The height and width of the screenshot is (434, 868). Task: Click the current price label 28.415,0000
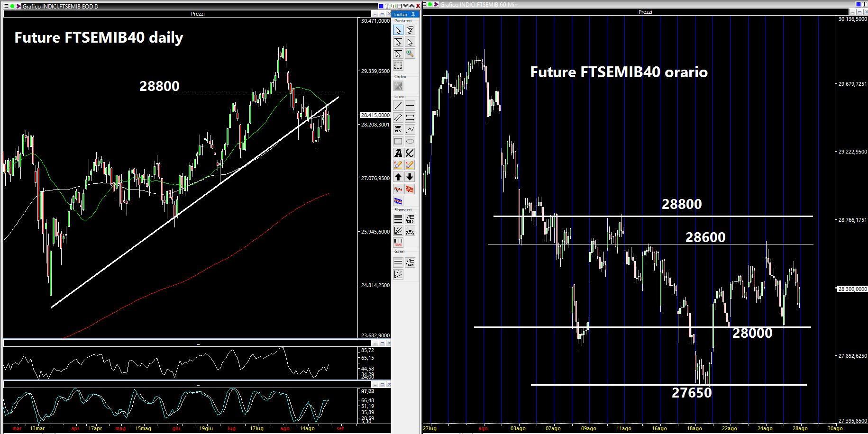(375, 115)
